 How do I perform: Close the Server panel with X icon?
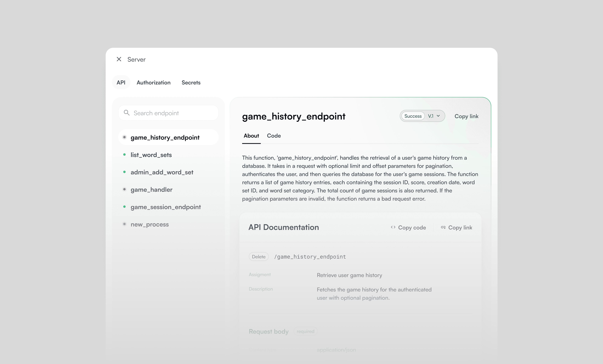click(x=119, y=59)
